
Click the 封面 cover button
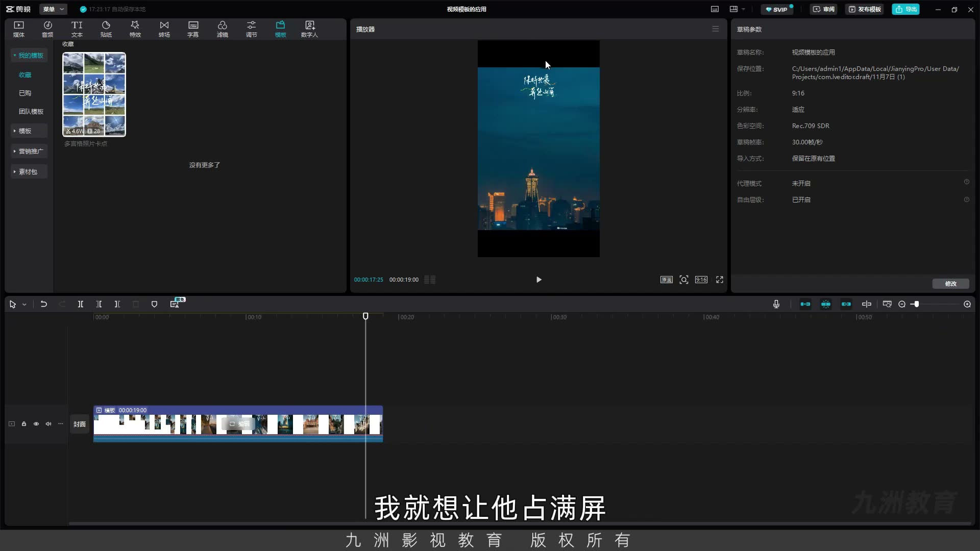(80, 424)
